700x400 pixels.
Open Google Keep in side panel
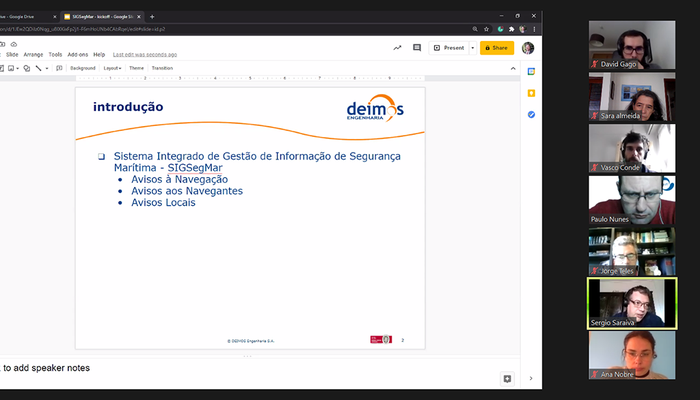click(531, 93)
